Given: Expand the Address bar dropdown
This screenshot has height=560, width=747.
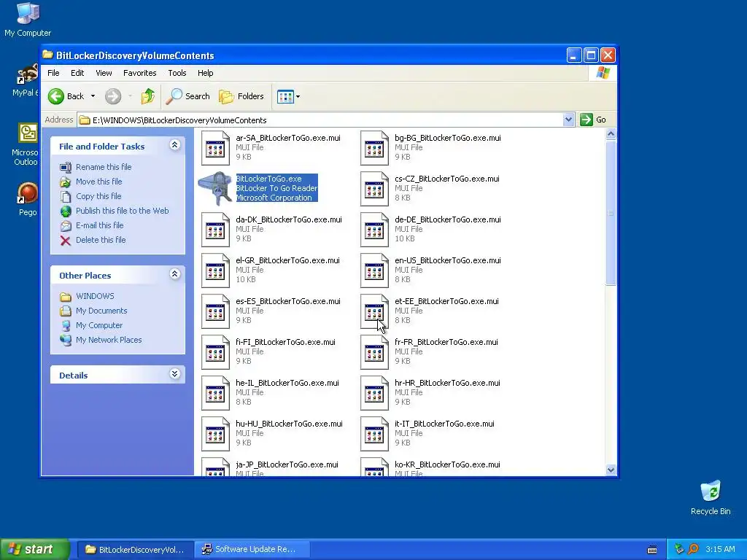Looking at the screenshot, I should [568, 120].
